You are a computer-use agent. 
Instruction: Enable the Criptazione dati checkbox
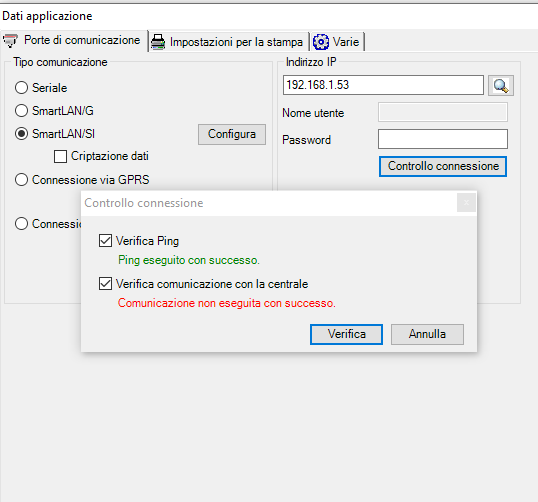(60, 156)
